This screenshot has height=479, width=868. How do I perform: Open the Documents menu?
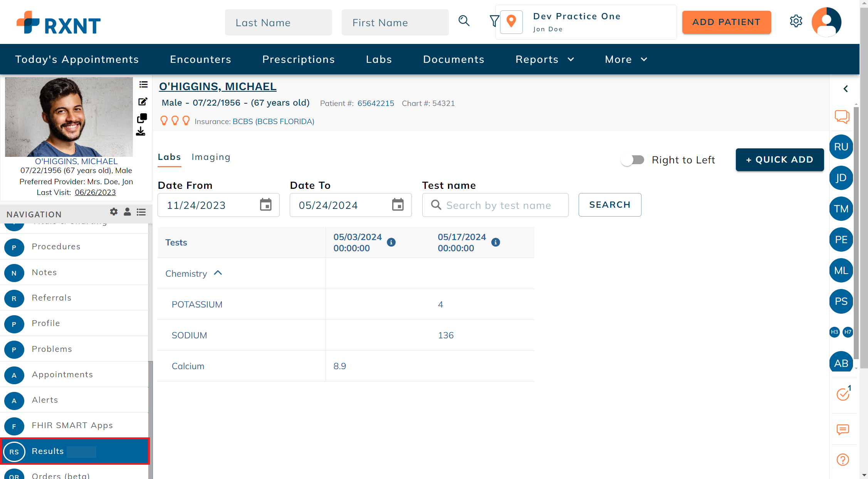tap(453, 59)
